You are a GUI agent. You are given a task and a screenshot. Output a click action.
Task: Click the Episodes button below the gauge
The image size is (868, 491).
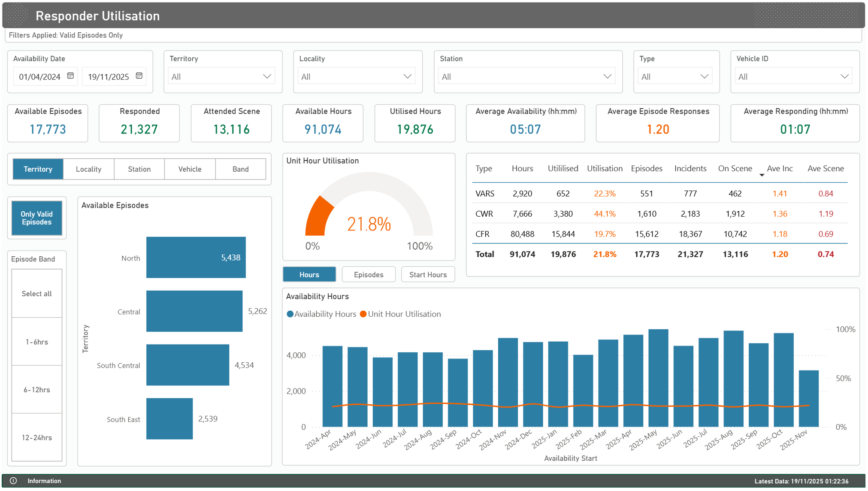(368, 274)
